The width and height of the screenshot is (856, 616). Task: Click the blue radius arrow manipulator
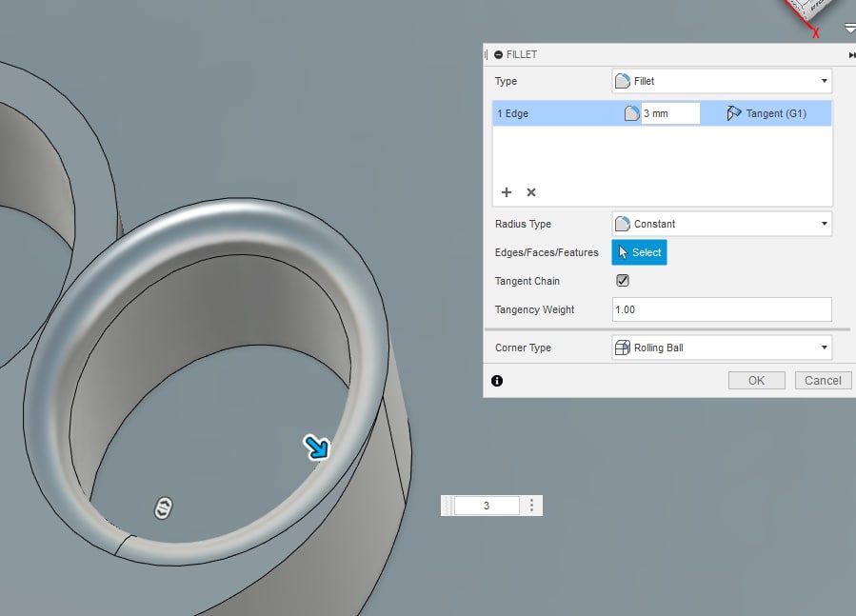coord(317,447)
